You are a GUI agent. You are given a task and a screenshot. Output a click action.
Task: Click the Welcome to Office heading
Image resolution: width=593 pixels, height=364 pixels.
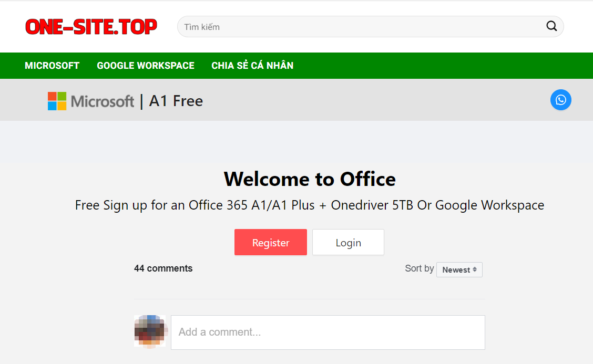point(310,179)
